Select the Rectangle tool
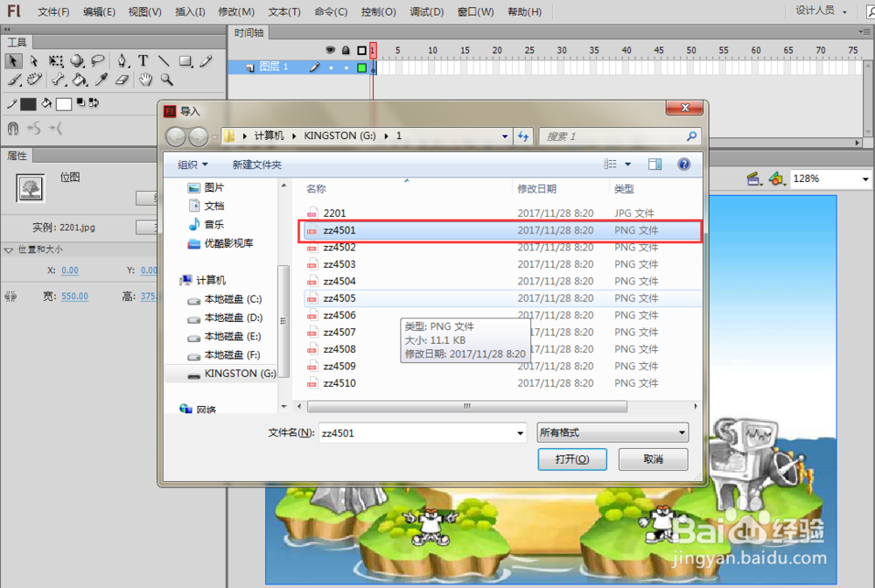The height and width of the screenshot is (588, 875). pyautogui.click(x=185, y=60)
